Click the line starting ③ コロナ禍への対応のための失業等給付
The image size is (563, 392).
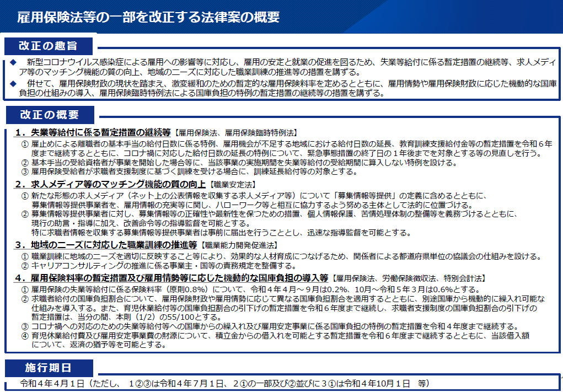click(x=270, y=326)
